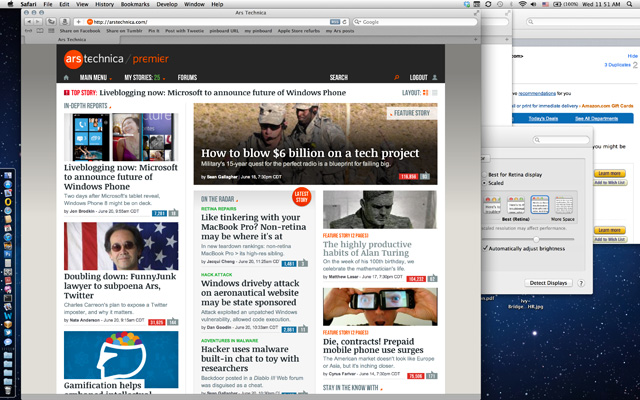
Task: Enter full screen in Safari window
Action: (476, 13)
